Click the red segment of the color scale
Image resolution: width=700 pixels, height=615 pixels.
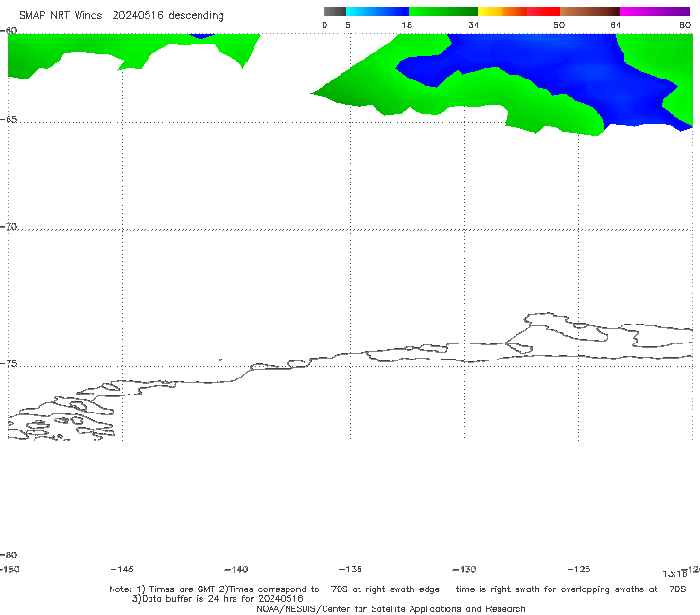pyautogui.click(x=544, y=11)
